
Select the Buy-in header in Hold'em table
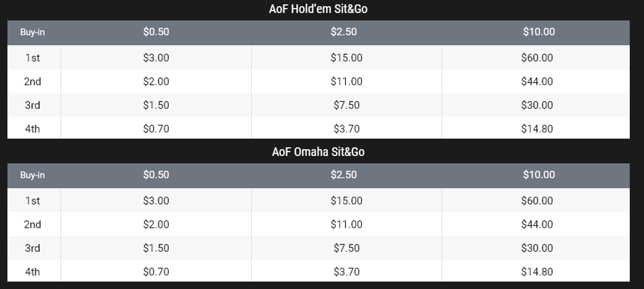(x=32, y=32)
